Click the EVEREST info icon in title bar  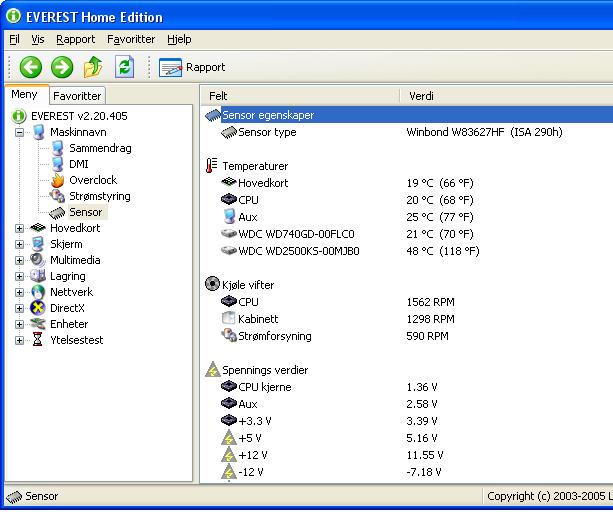[14, 16]
